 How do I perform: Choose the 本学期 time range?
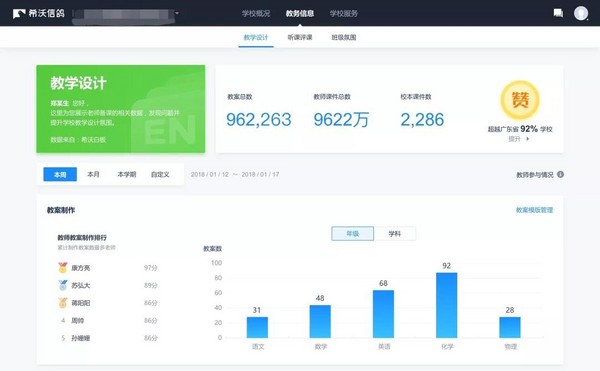[127, 174]
